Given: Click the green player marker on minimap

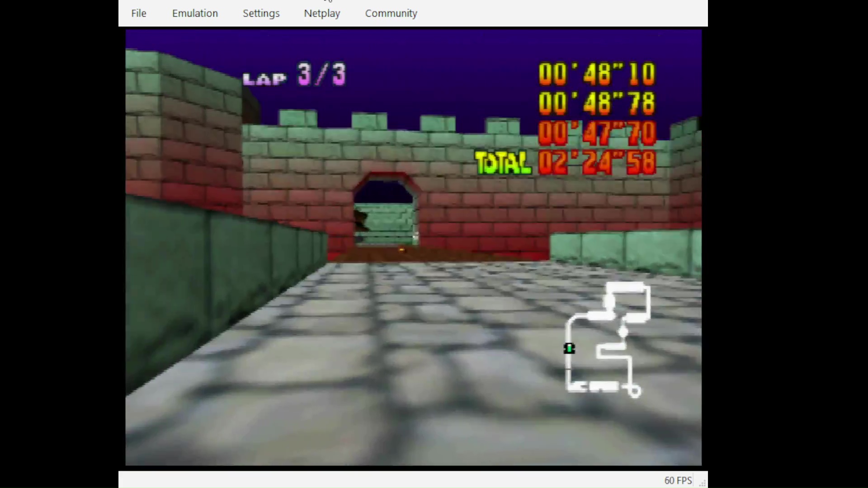Looking at the screenshot, I should tap(569, 348).
